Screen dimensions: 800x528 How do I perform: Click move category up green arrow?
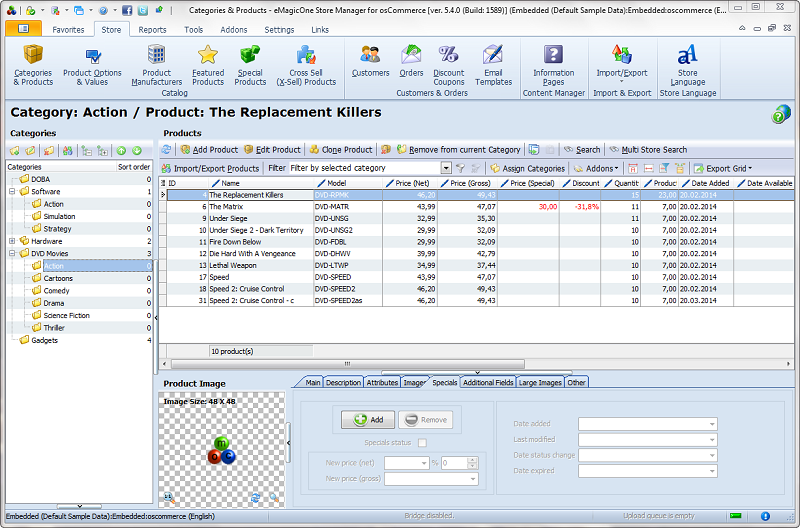(x=121, y=150)
